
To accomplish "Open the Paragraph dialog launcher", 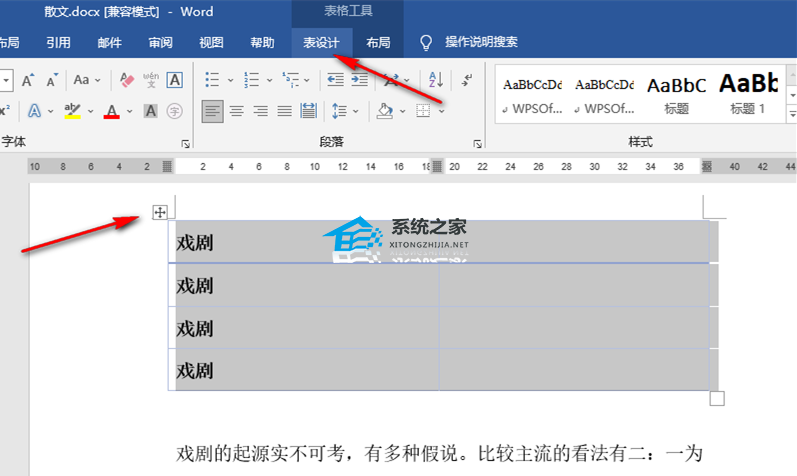I will click(477, 144).
